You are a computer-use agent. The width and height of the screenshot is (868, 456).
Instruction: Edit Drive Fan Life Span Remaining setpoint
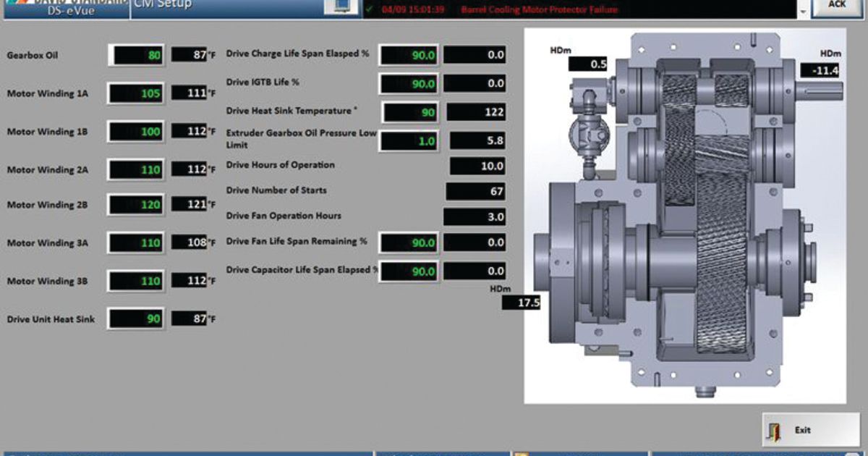pos(409,243)
